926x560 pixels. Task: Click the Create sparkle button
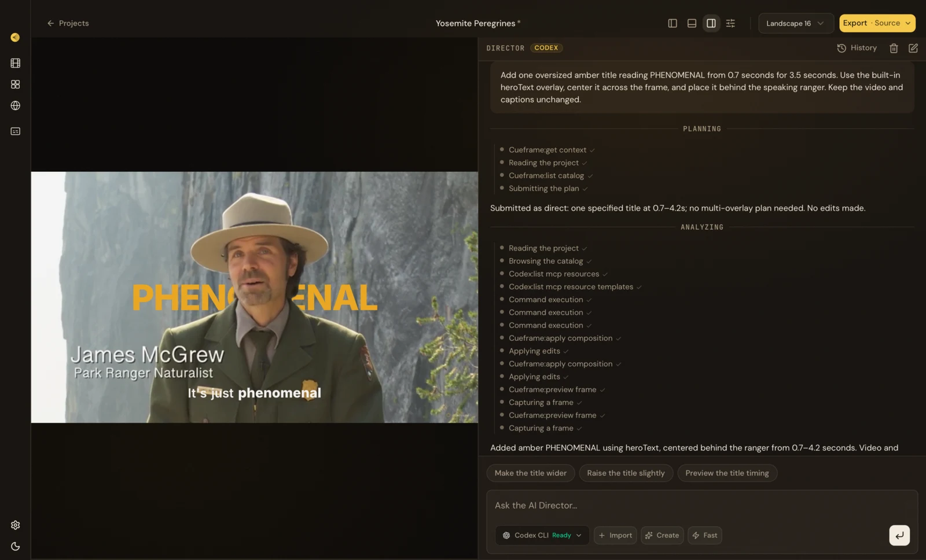[x=662, y=536]
